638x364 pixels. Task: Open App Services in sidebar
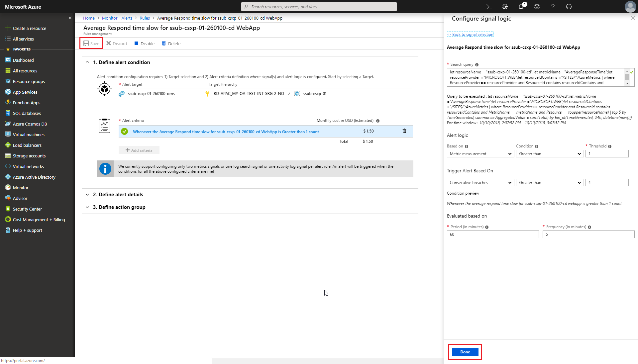pos(25,92)
